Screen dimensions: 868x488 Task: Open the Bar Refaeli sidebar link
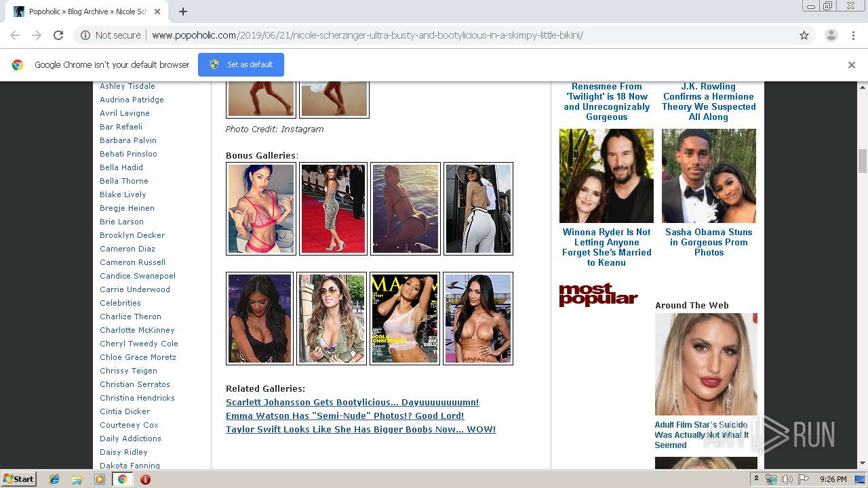coord(121,127)
